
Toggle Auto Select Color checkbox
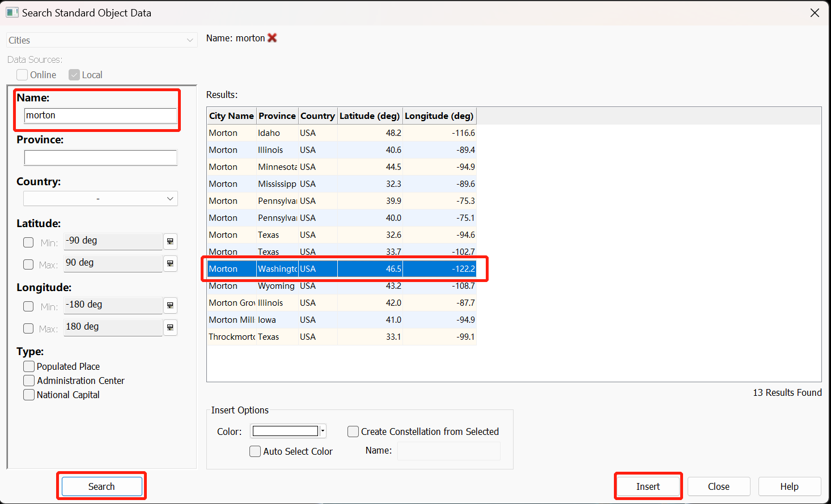pos(255,451)
